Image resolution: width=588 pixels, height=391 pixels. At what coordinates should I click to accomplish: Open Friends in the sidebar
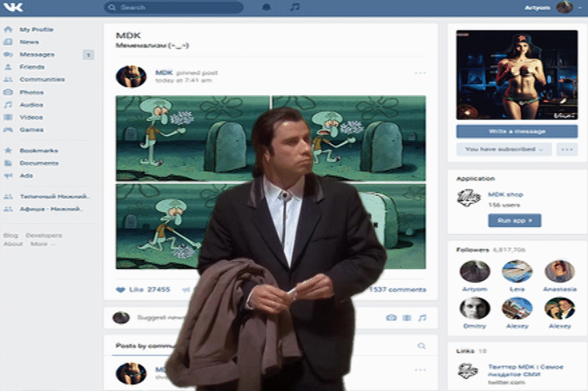tap(32, 67)
